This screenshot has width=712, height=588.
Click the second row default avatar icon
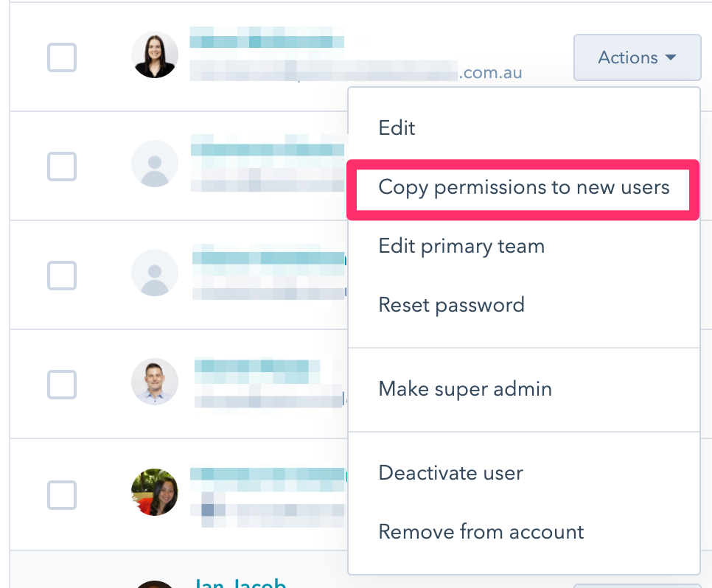point(155,164)
